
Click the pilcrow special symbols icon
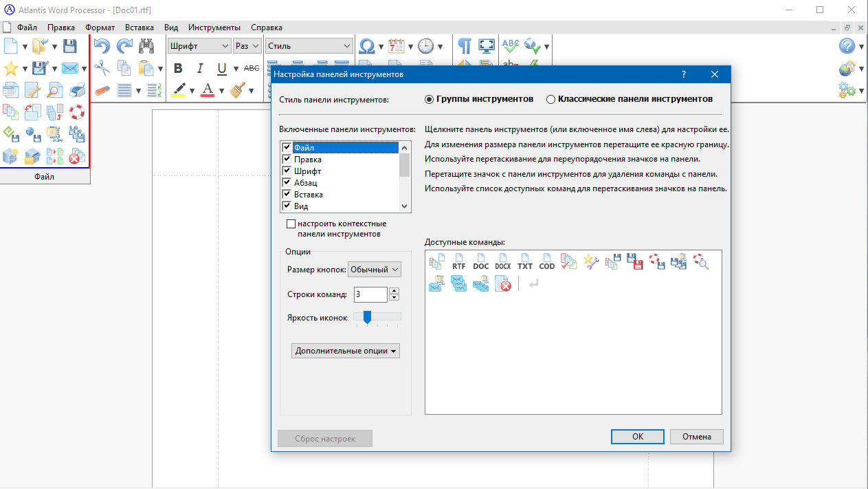point(465,46)
